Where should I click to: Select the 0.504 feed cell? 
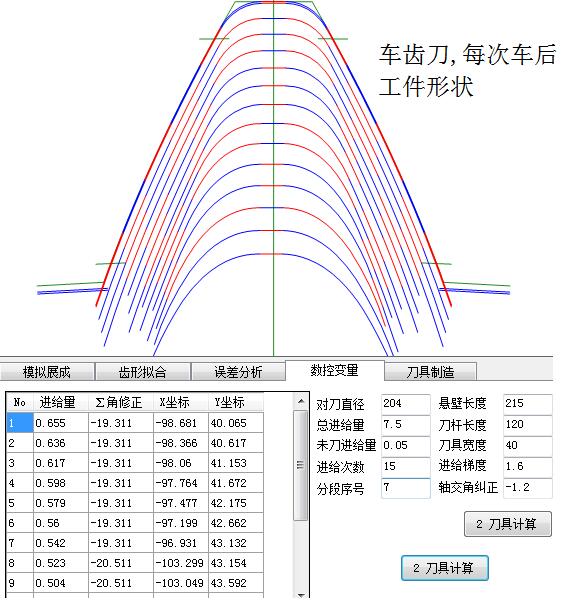pyautogui.click(x=61, y=583)
